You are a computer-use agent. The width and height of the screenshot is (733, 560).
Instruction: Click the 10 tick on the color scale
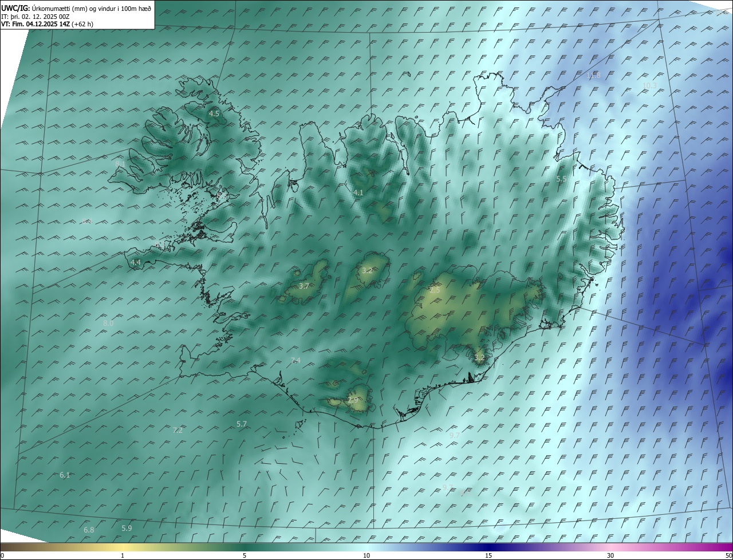[366, 556]
